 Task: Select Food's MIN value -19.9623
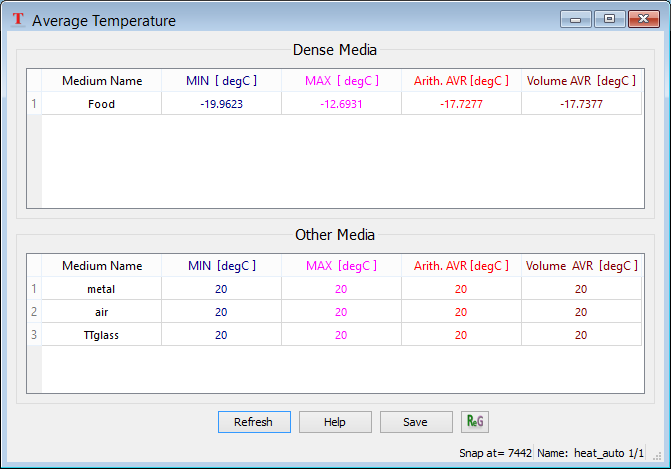[x=221, y=104]
